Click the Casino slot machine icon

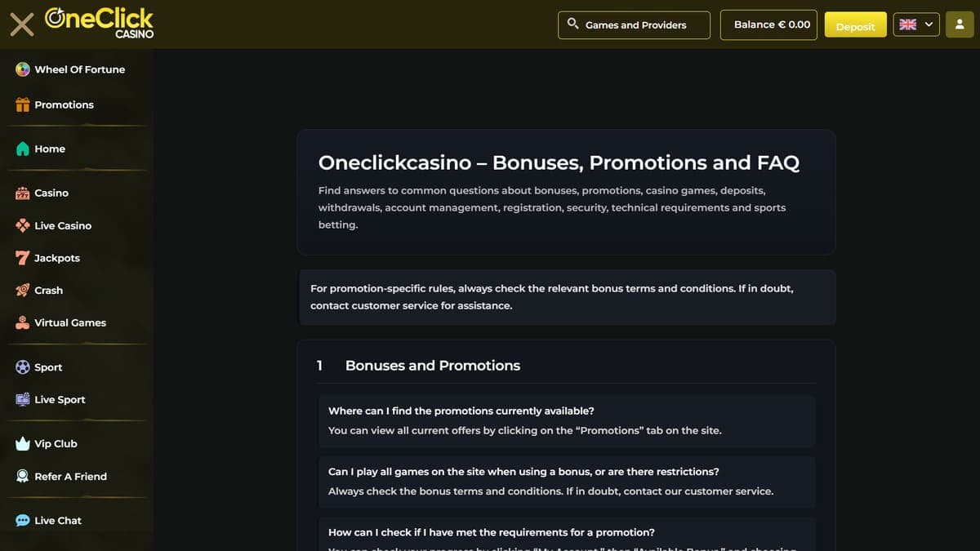tap(23, 193)
